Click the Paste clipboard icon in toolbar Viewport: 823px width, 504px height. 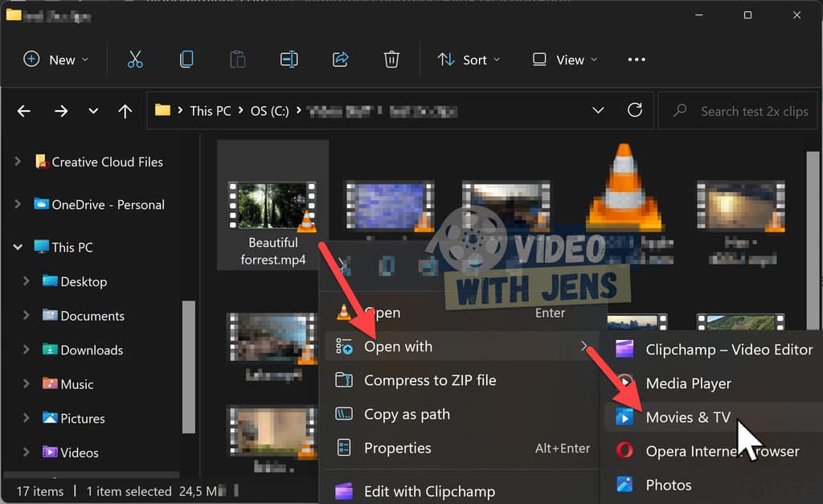pyautogui.click(x=237, y=59)
